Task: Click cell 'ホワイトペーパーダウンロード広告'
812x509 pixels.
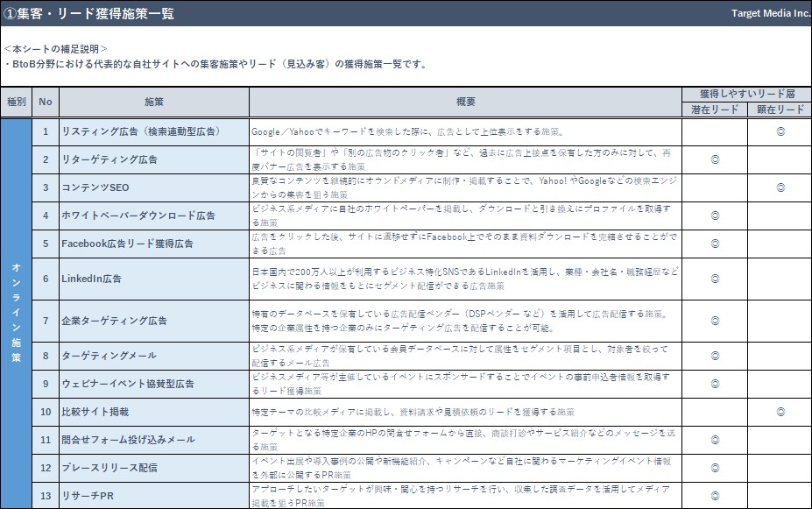Action: click(154, 216)
